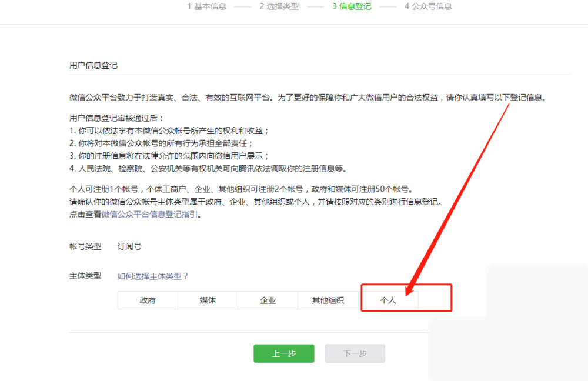Screen dimensions: 588x381
Task: Pick 企业 subject type
Action: click(x=268, y=300)
